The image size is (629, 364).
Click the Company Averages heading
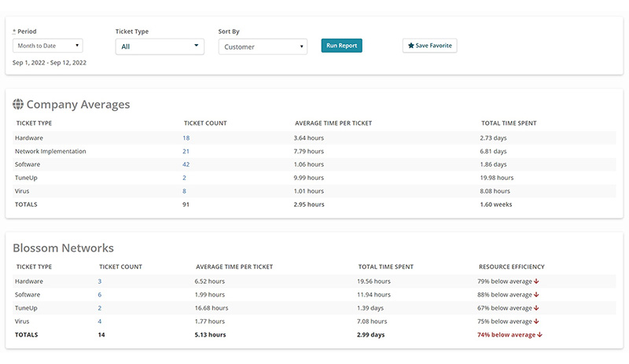[x=78, y=105]
